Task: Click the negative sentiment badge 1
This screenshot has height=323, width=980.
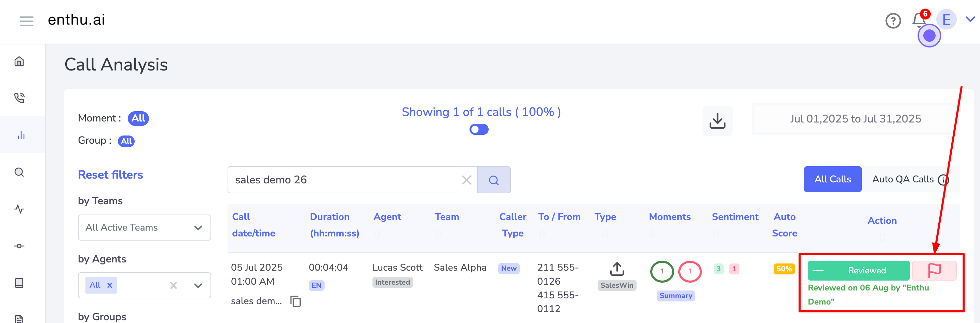Action: coord(734,269)
